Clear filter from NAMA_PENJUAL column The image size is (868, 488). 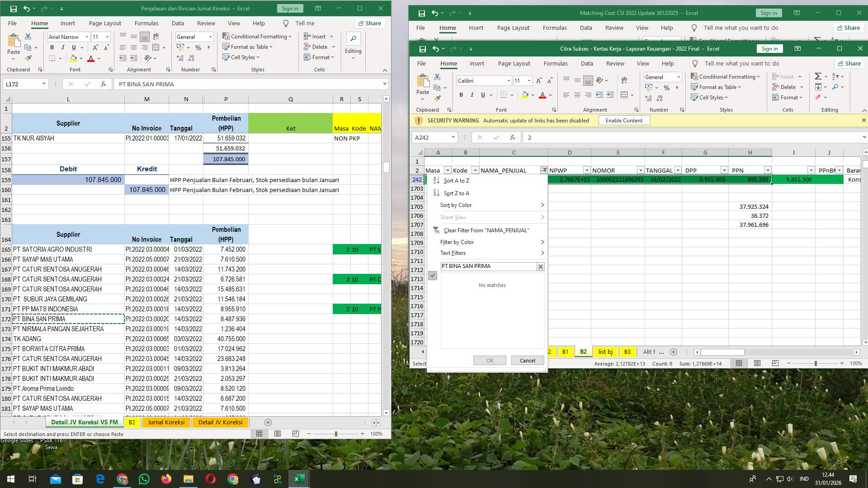(x=486, y=230)
